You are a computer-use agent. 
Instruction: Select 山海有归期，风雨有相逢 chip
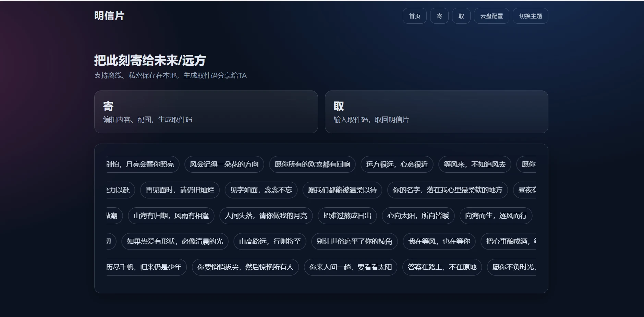pos(171,216)
